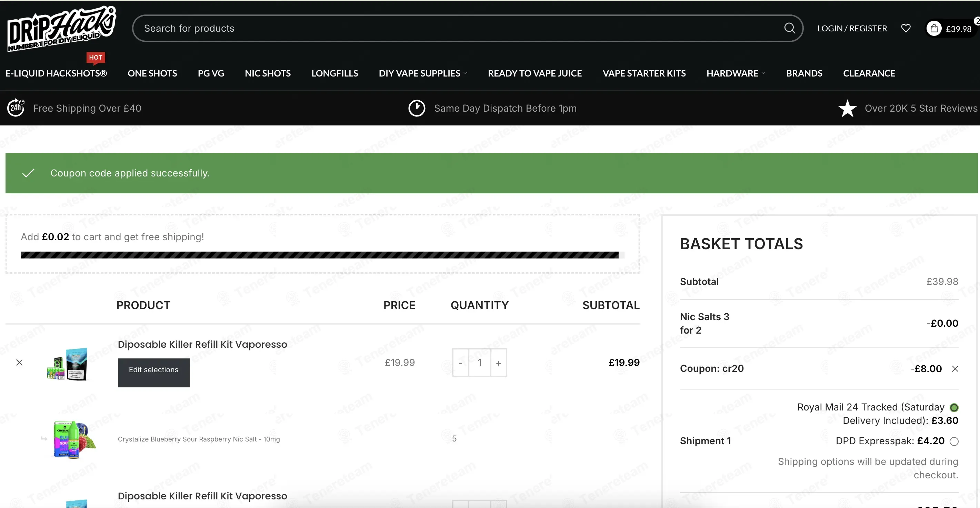Click Same Day Dispatch Before 1pm text

point(505,108)
